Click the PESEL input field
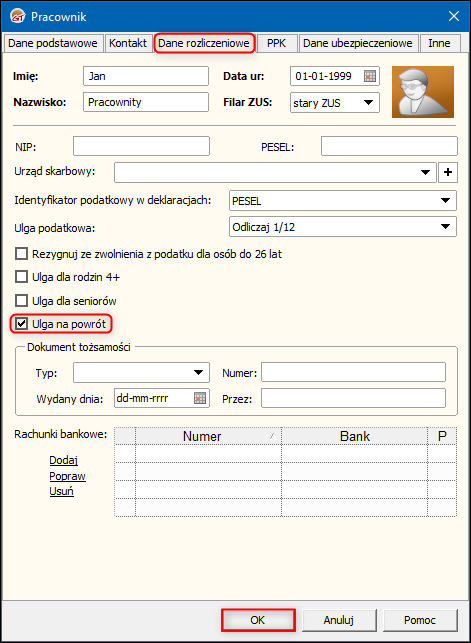Screen dimensions: 471x643 (x=389, y=146)
